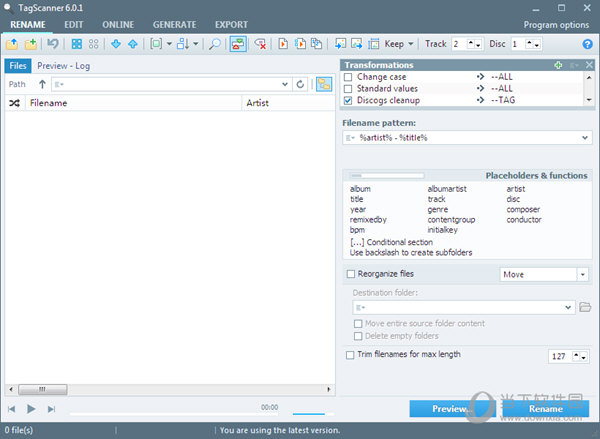This screenshot has height=439, width=600.
Task: Click the placeholders panel scroll slider
Action: coord(386,176)
